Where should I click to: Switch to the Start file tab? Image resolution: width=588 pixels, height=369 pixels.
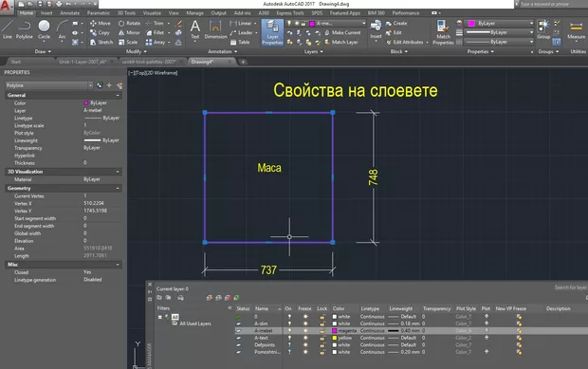coord(16,62)
